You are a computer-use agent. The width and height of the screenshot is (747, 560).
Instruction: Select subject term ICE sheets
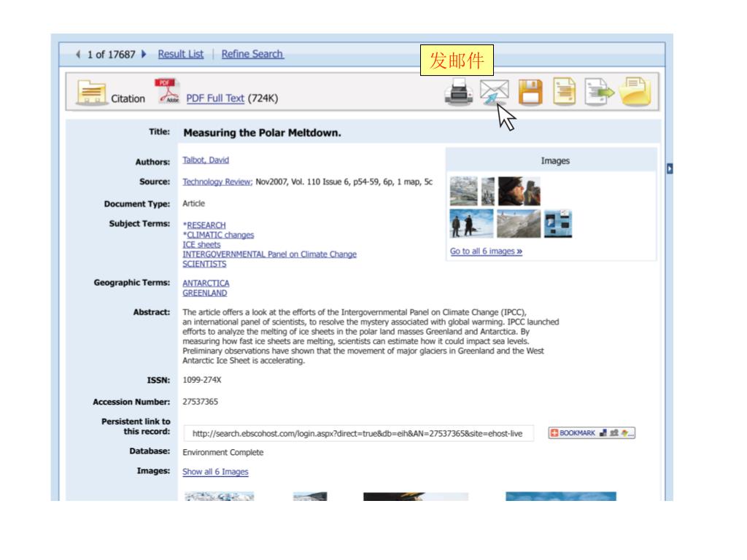point(201,245)
